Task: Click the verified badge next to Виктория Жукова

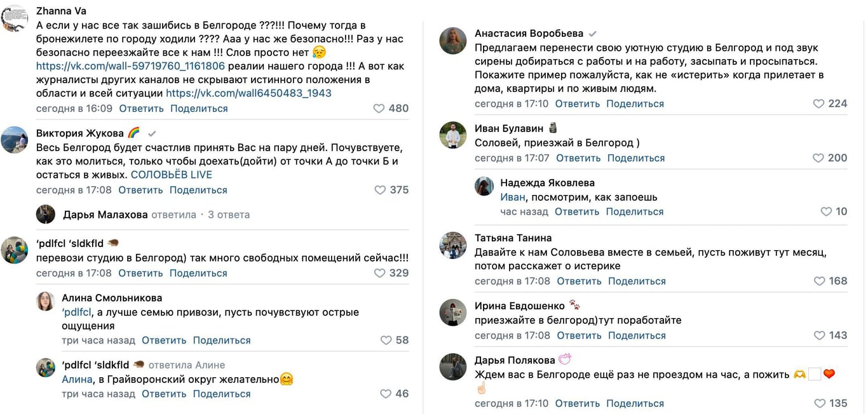Action: [151, 135]
